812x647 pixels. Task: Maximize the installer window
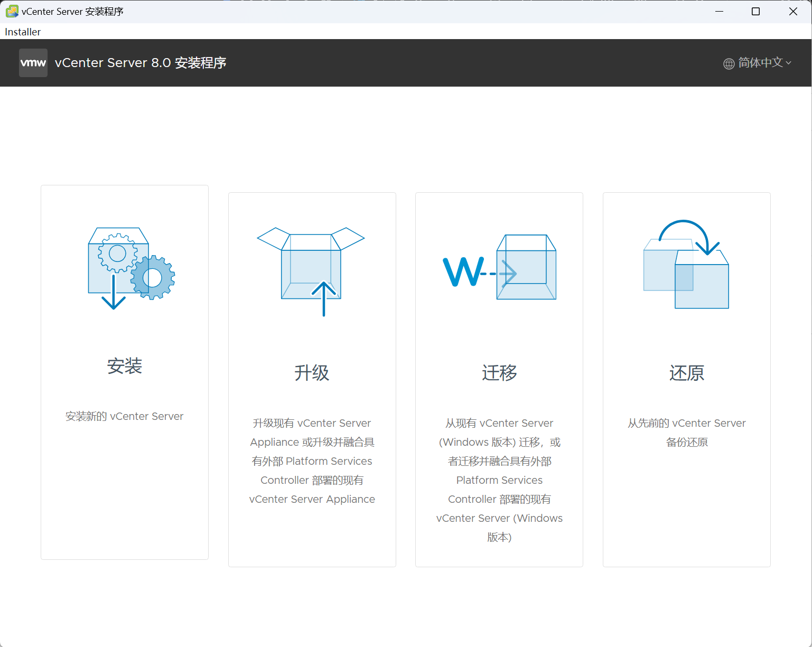point(755,11)
